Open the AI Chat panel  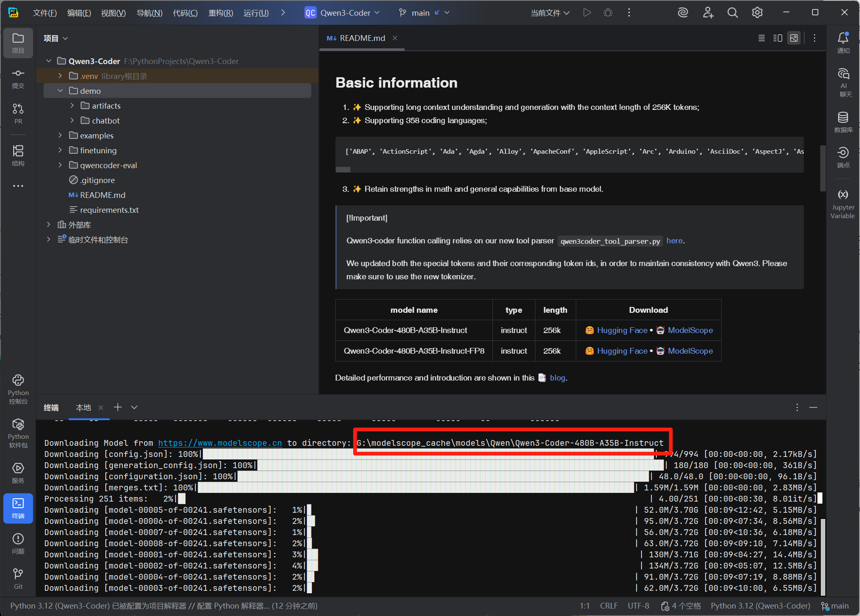point(843,82)
